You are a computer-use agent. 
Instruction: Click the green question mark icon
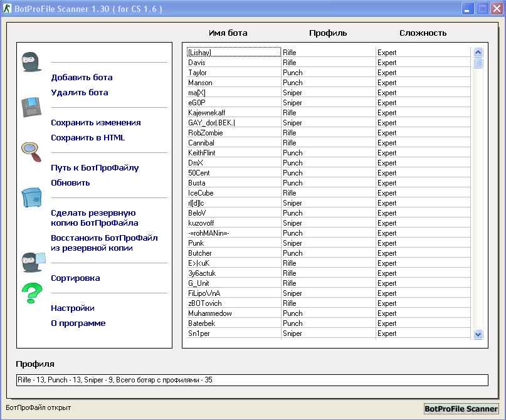(31, 293)
